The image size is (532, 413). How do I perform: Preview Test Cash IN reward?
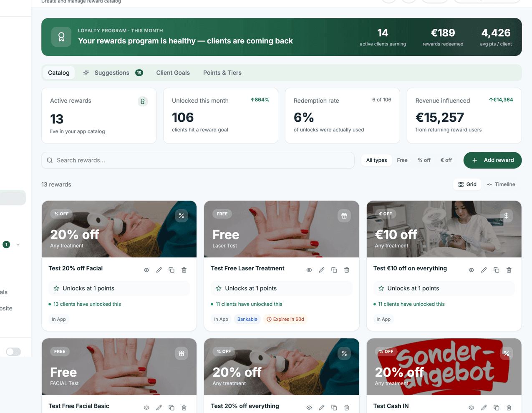[x=471, y=408]
